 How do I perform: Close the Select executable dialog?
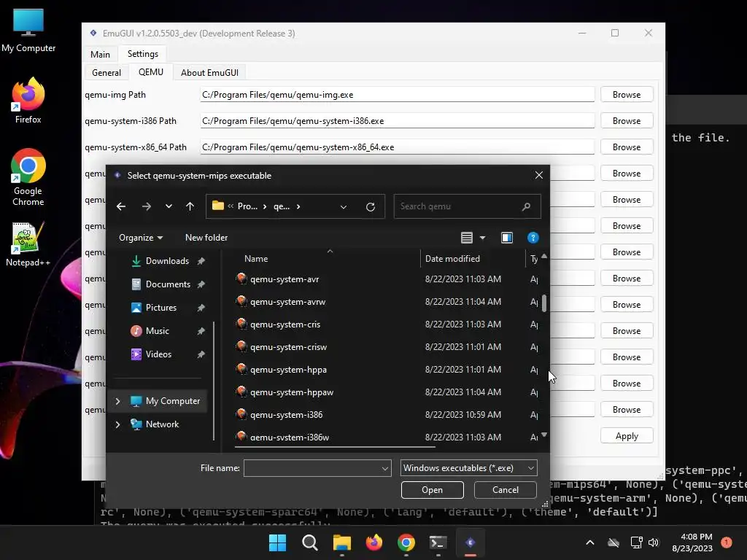(x=539, y=175)
